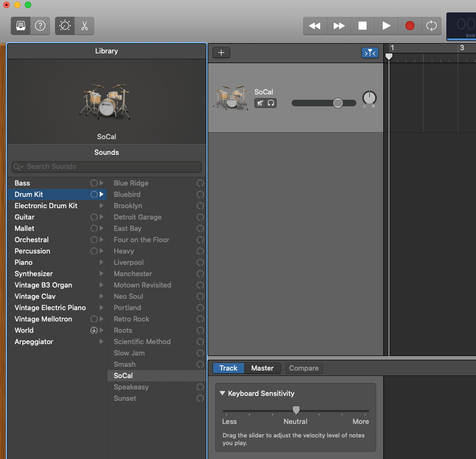Click the download icon next to Guitar

click(94, 217)
